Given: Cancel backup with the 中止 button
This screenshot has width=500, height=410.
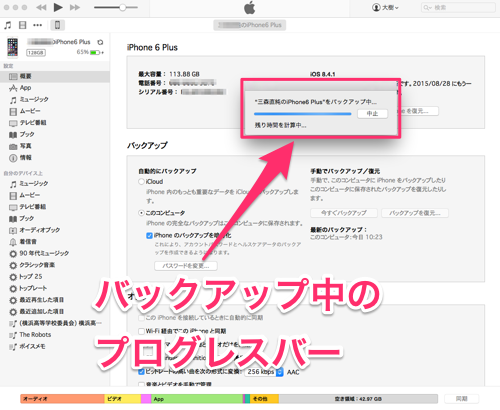Looking at the screenshot, I should pyautogui.click(x=372, y=114).
